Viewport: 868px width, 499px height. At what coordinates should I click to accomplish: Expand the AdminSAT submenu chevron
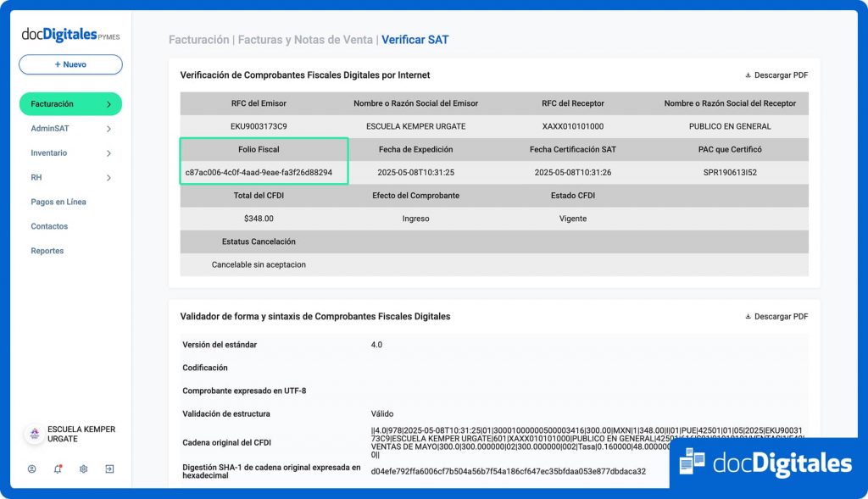pos(108,129)
